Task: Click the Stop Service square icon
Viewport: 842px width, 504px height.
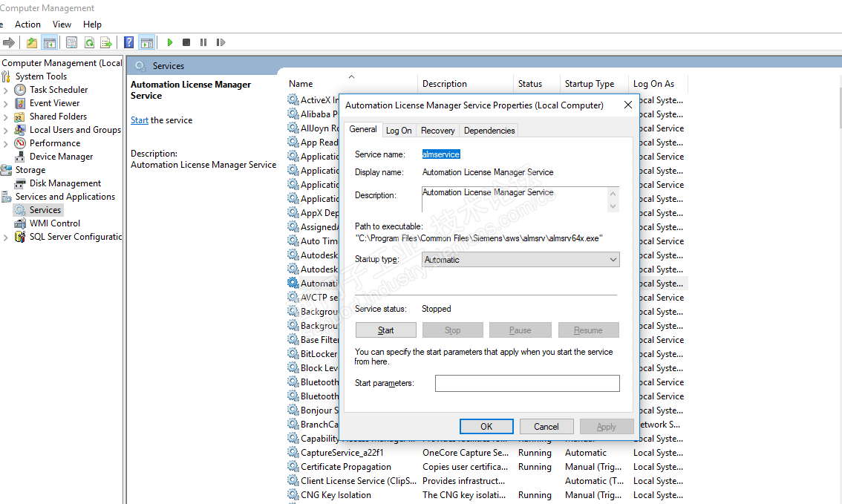Action: coord(186,42)
